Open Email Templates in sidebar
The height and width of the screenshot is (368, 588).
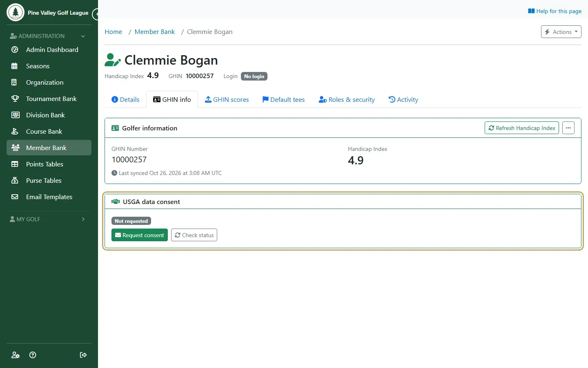click(x=49, y=197)
